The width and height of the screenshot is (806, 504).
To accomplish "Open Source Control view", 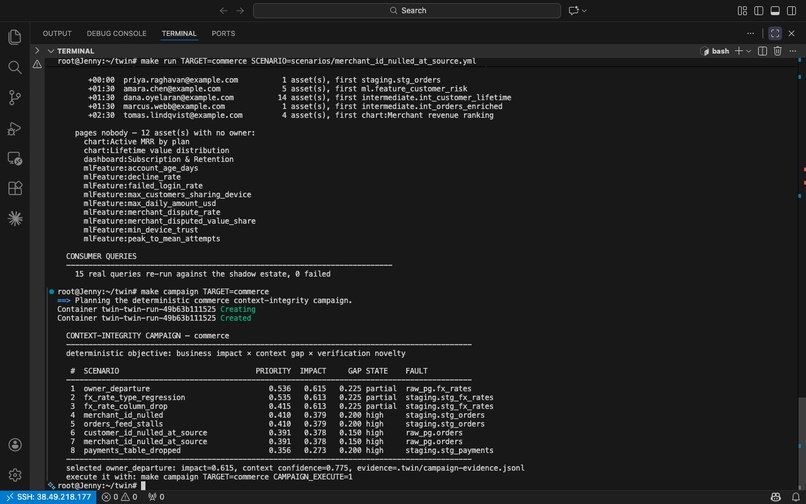I will click(x=14, y=98).
